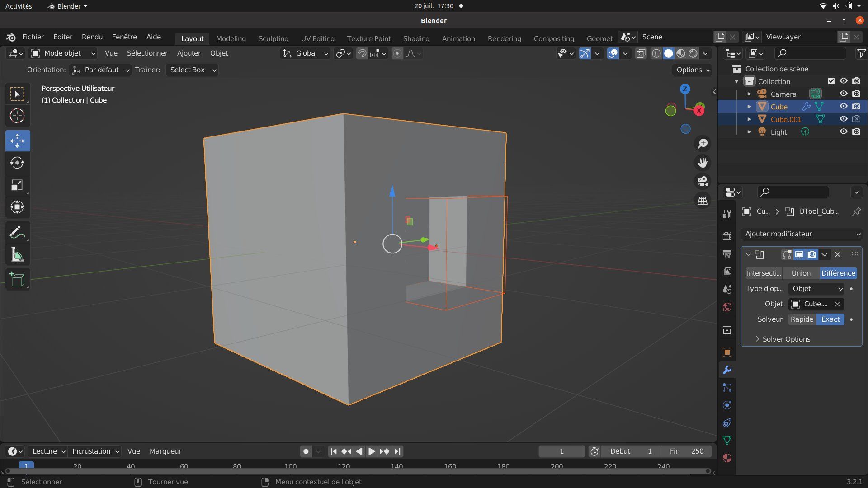Select the Union boolean operation
Viewport: 868px width, 488px height.
click(x=801, y=273)
